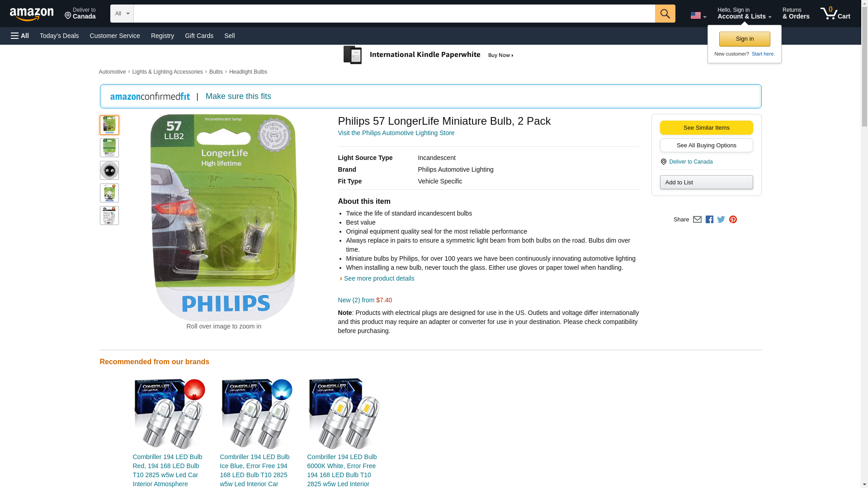Share product on Pinterest

tap(733, 220)
